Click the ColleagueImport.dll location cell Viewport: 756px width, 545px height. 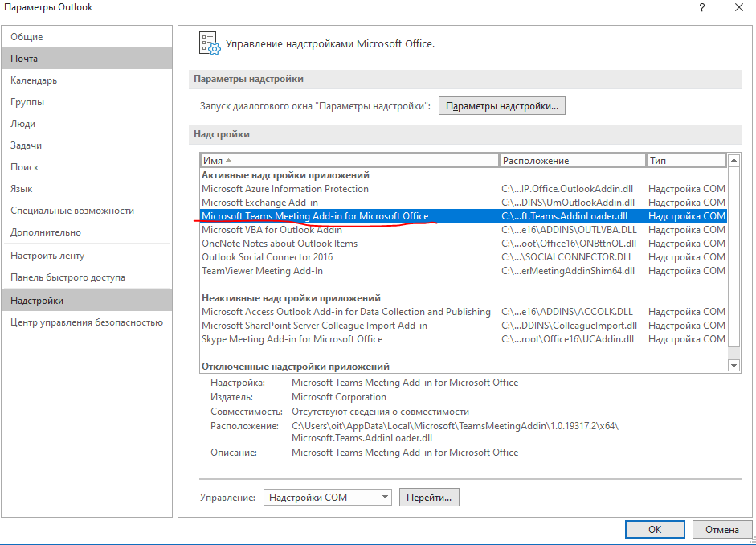tap(569, 326)
